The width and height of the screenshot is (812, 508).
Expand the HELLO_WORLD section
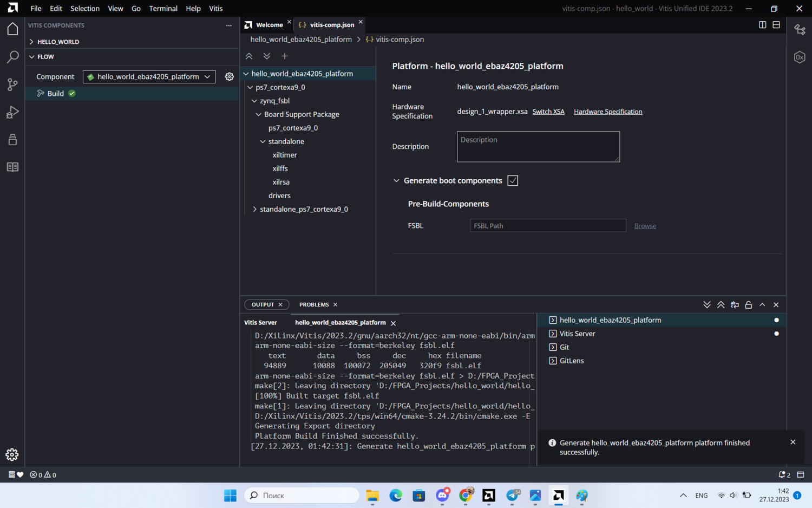tap(58, 42)
